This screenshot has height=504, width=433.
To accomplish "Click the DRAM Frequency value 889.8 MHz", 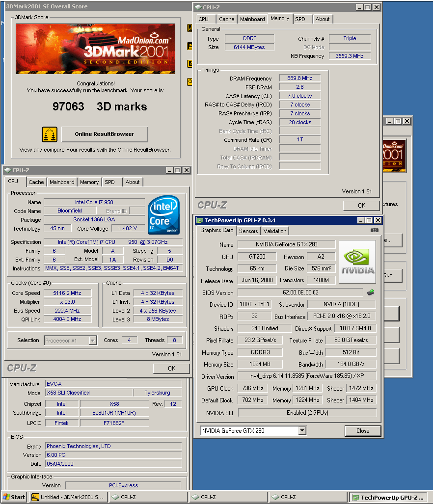I will tap(300, 78).
